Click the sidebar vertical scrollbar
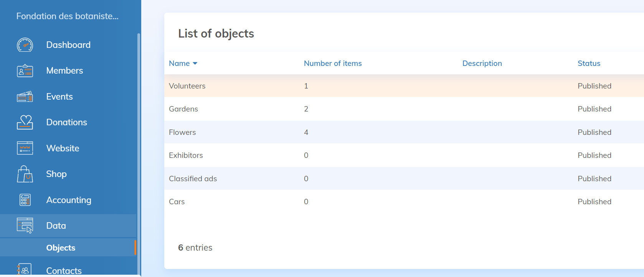This screenshot has height=277, width=644. (x=139, y=153)
